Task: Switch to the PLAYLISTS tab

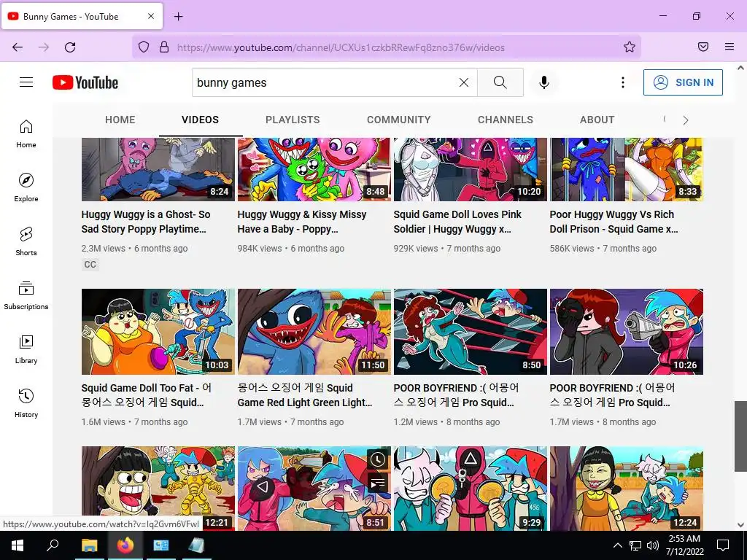Action: pyautogui.click(x=293, y=120)
